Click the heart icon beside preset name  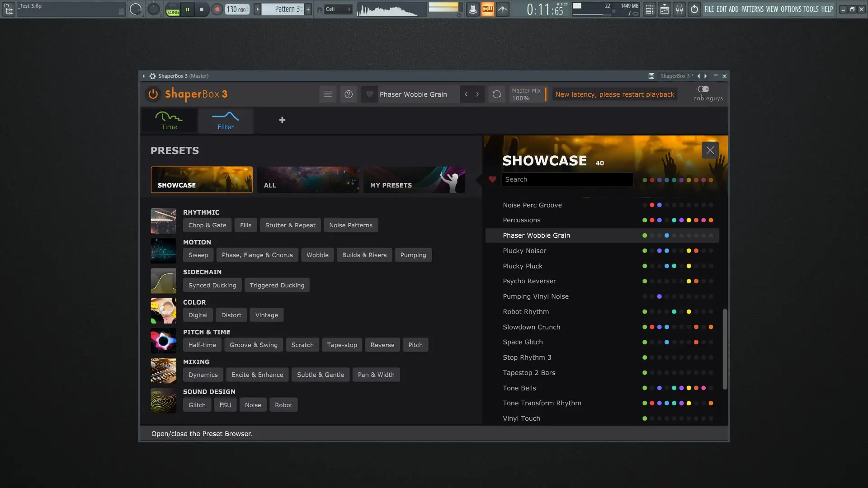pyautogui.click(x=369, y=94)
